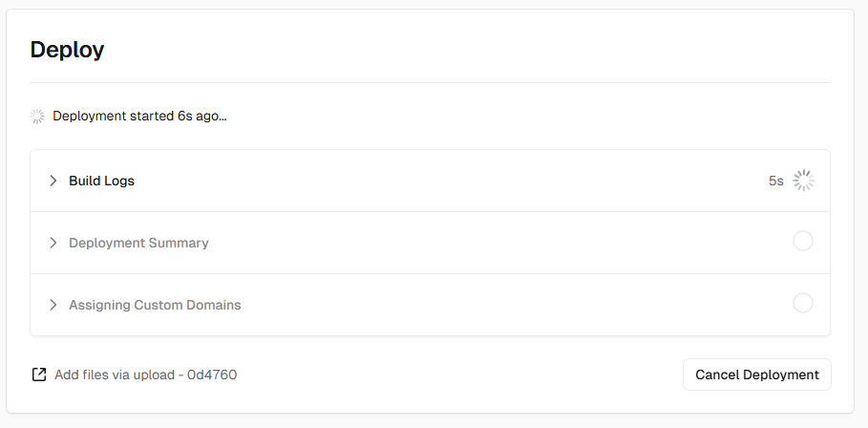Image resolution: width=868 pixels, height=428 pixels.
Task: Cancel the deployment
Action: tap(756, 374)
